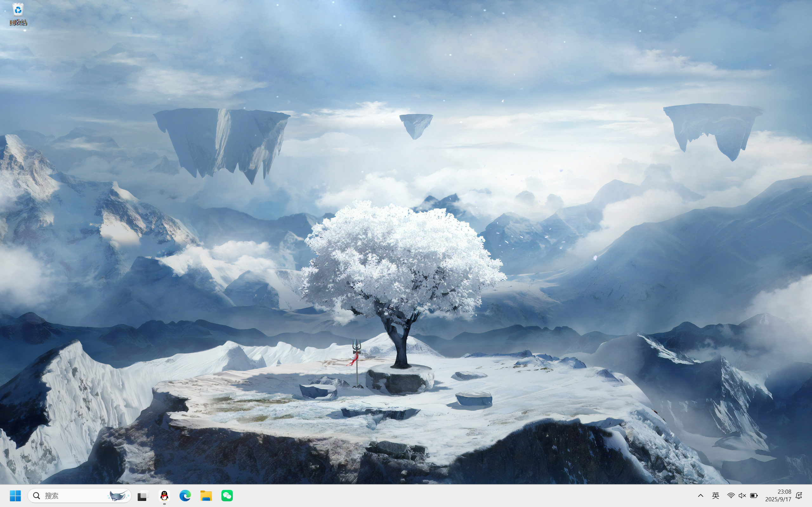Click the 回收站 label text
Image resolution: width=812 pixels, height=507 pixels.
point(18,22)
